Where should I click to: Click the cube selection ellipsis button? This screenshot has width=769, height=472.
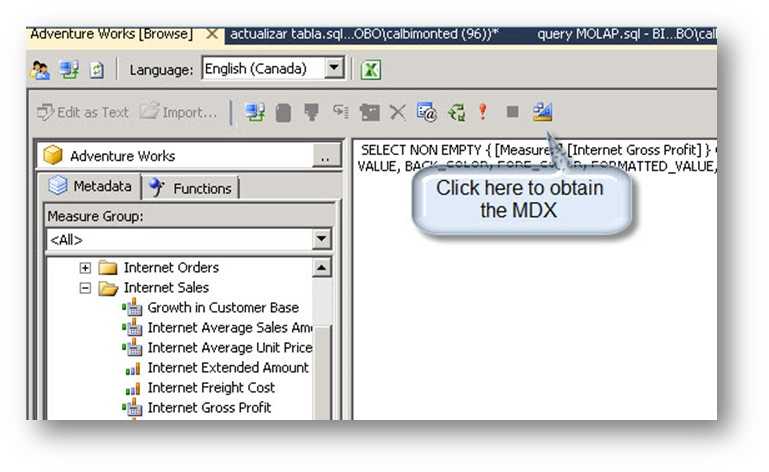(x=325, y=157)
